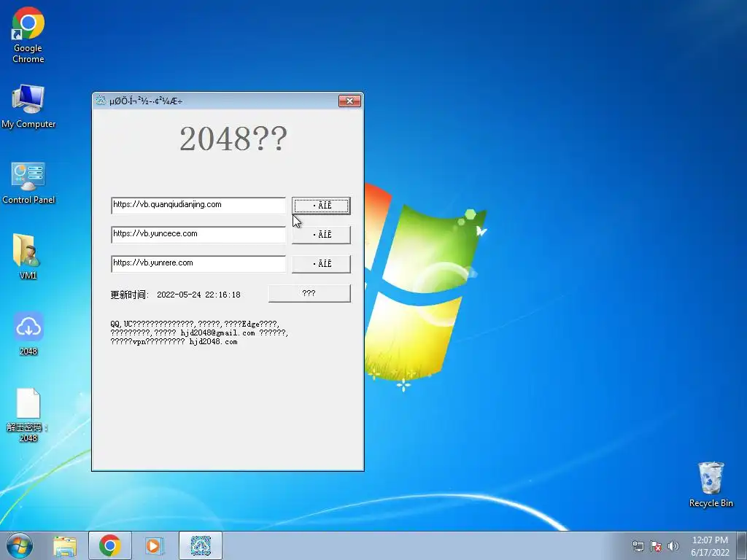Viewport: 747px width, 560px height.
Task: Click button beside vb.yunrere.com field
Action: 321,264
